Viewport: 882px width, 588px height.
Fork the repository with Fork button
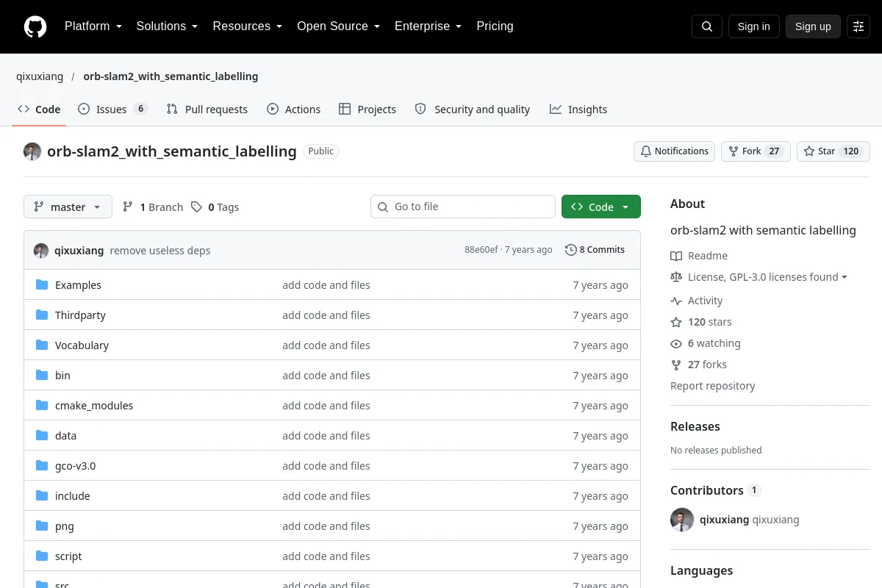(756, 151)
